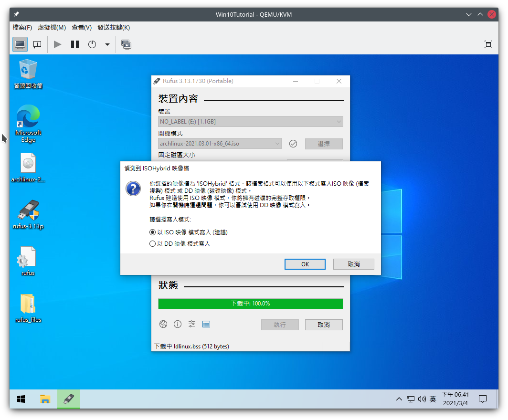Select the rufus_files folder icon
Screen dimensions: 508x420
click(28, 308)
